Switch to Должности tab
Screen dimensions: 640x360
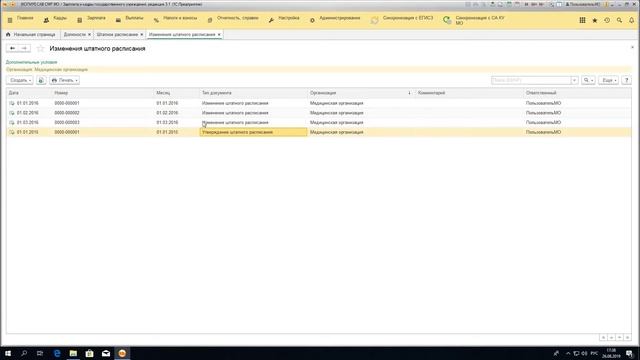[x=75, y=35]
